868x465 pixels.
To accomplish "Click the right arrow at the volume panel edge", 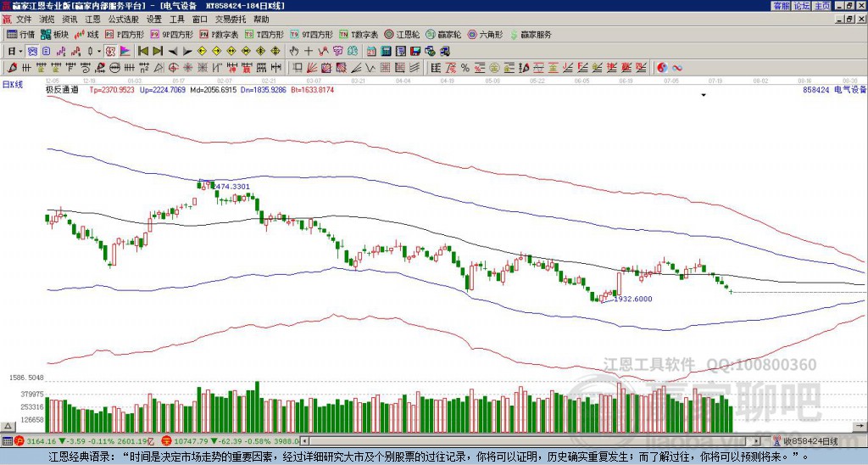I will pyautogui.click(x=860, y=427).
